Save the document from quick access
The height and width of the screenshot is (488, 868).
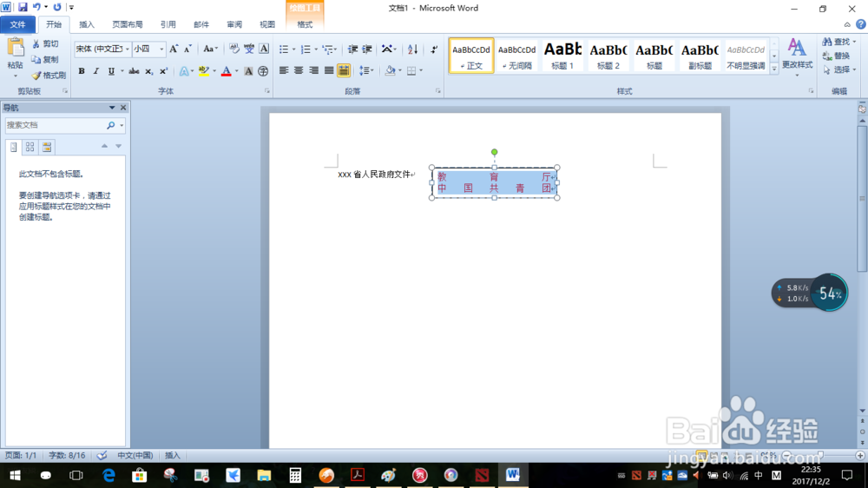point(23,7)
